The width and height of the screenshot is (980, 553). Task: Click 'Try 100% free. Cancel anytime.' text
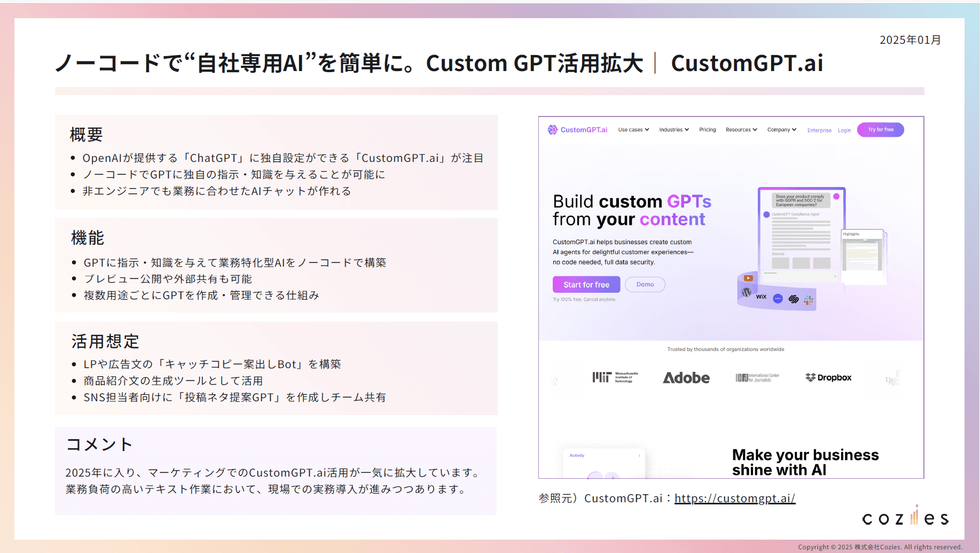(584, 300)
